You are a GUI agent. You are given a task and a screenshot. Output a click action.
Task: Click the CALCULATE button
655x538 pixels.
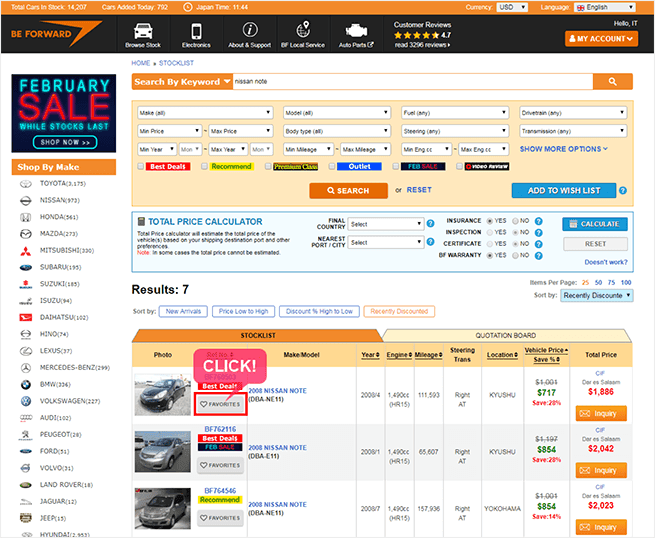point(594,224)
